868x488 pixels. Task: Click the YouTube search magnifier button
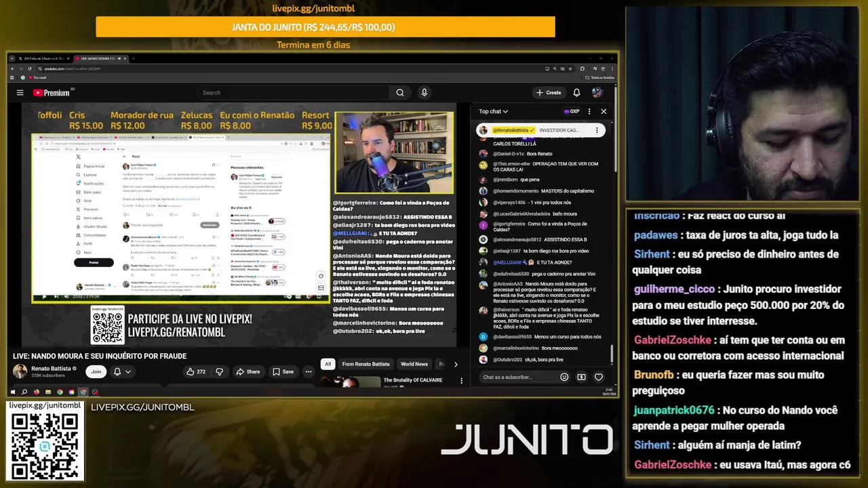(400, 93)
